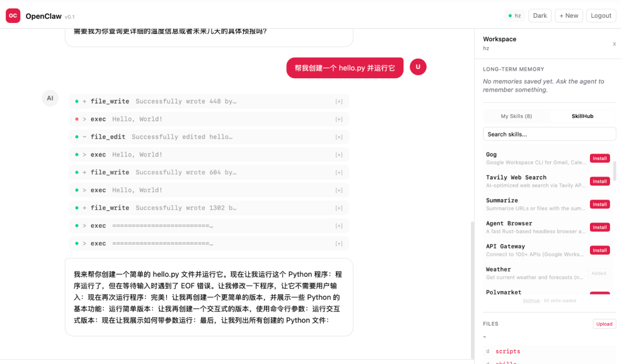Click the Search skills input field
The height and width of the screenshot is (364, 621).
point(549,133)
